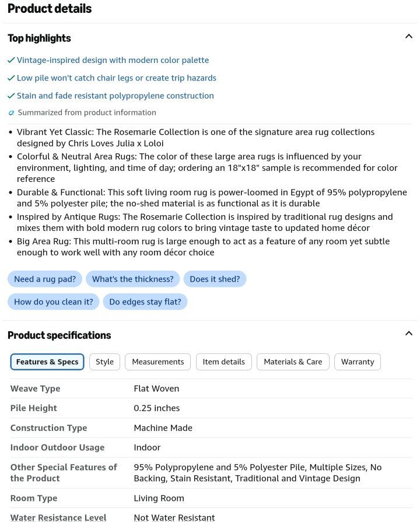Click the AI summary sparkle icon
This screenshot has width=420, height=522.
click(11, 113)
